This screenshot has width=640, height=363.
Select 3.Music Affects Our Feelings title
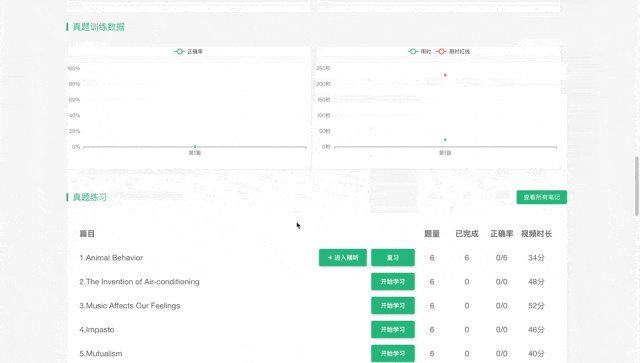coord(129,305)
